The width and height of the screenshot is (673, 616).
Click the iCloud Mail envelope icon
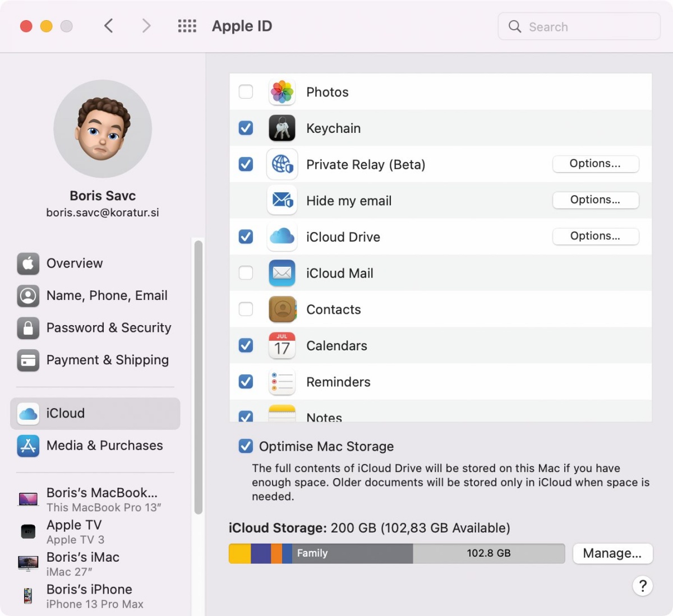(282, 273)
